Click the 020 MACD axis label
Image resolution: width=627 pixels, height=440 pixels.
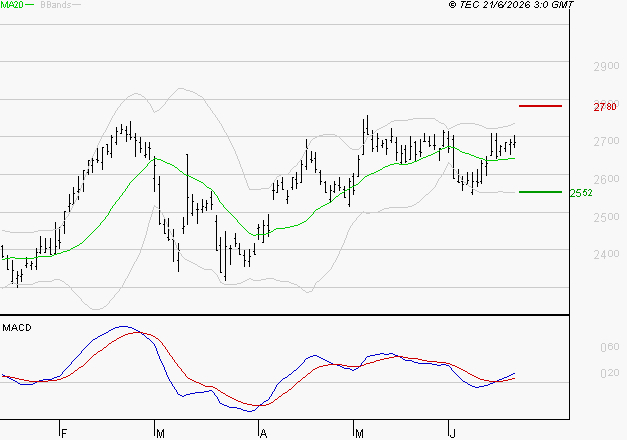[x=610, y=373]
